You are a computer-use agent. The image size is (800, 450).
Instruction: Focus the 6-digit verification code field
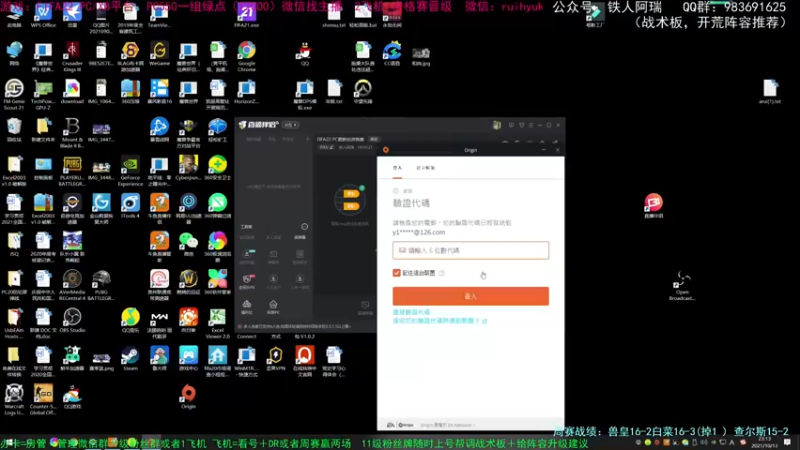470,251
